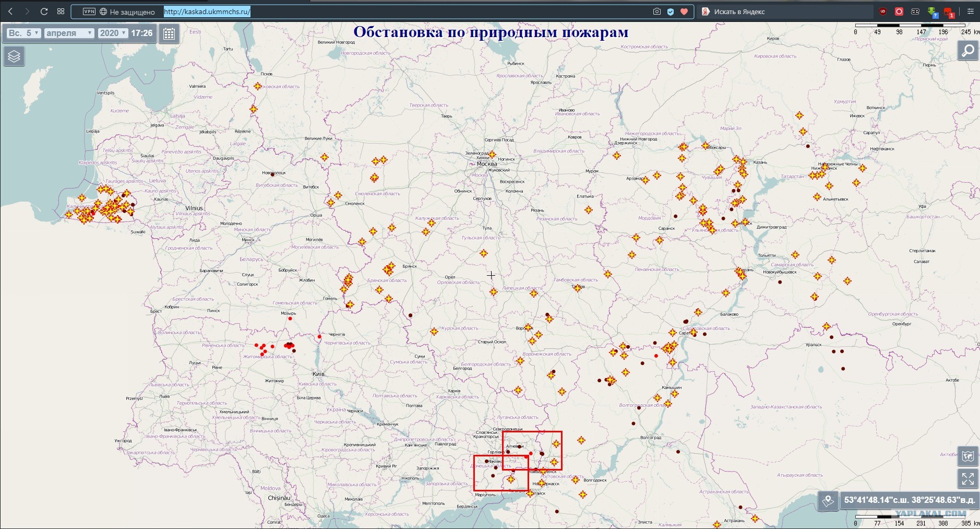Click the browser forward arrow
Viewport: 980px width, 529px height.
point(27,11)
